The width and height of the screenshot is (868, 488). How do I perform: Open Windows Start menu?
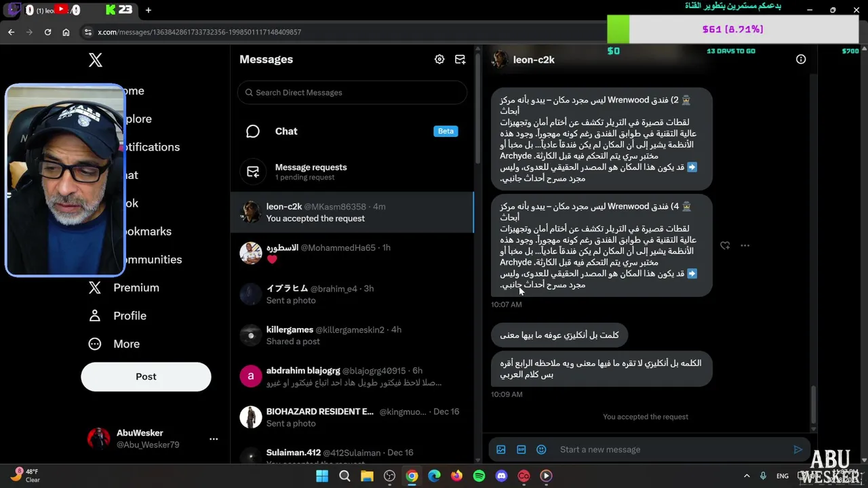[322, 476]
